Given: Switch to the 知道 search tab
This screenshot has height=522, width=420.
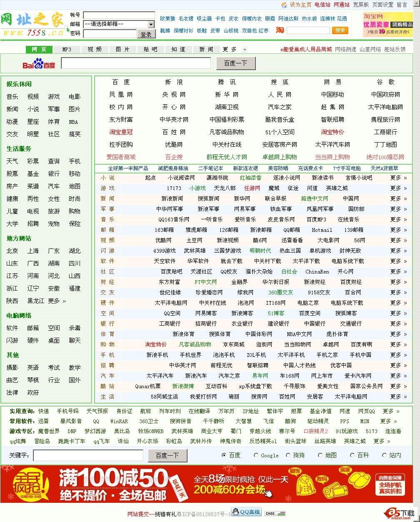Looking at the screenshot, I should click(178, 49).
